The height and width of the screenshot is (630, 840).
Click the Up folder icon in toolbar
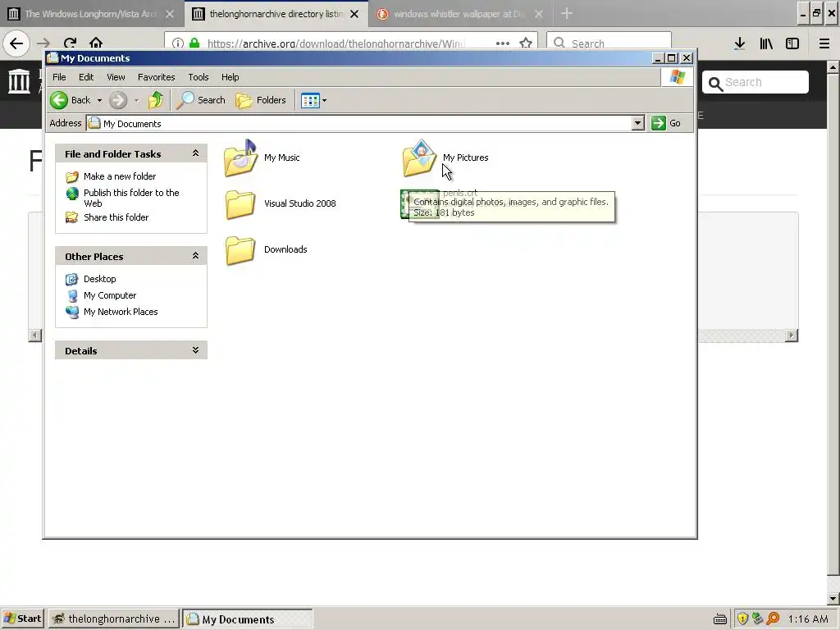pyautogui.click(x=156, y=100)
